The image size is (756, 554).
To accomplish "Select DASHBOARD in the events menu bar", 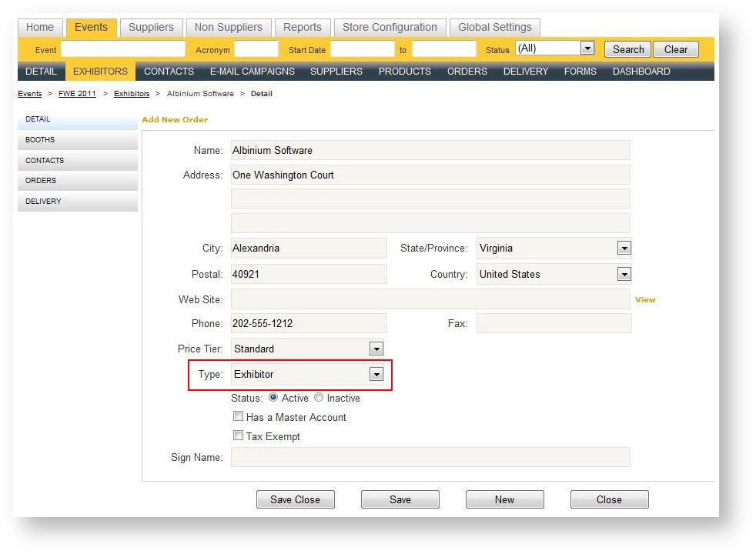I will pos(641,72).
